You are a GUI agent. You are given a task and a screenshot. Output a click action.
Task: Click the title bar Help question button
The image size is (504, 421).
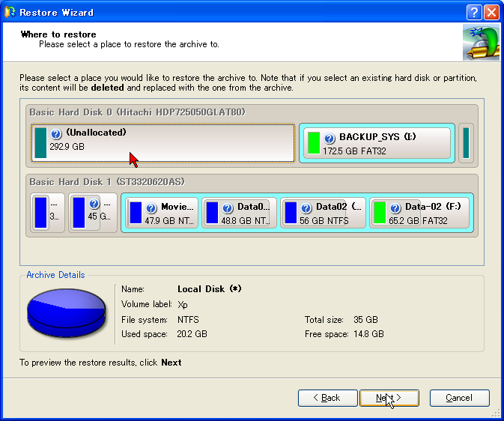pos(473,13)
